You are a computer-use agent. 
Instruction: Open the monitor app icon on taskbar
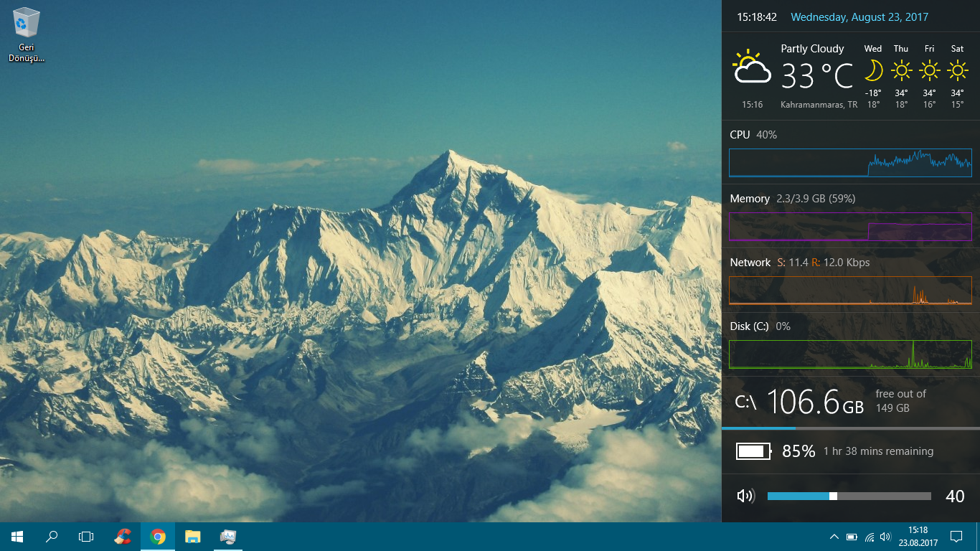click(x=228, y=537)
